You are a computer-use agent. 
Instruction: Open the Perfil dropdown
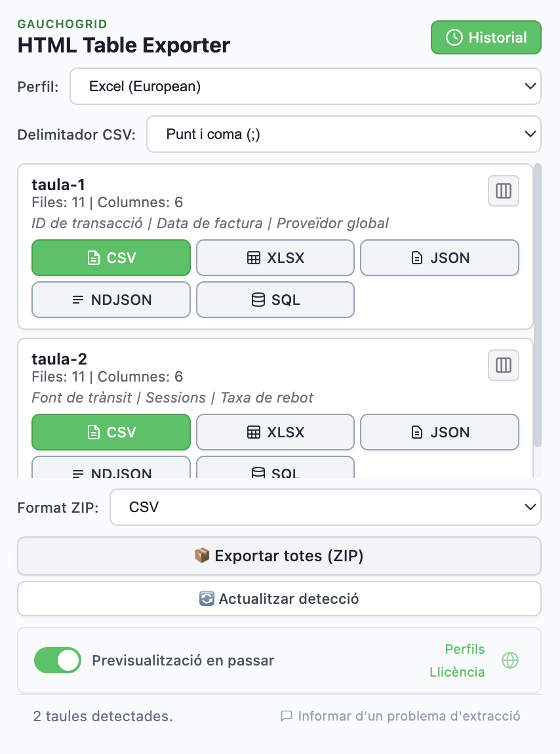[x=306, y=86]
